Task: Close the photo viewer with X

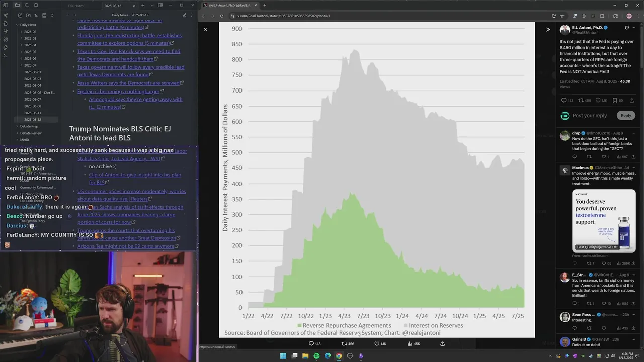Action: [x=205, y=30]
